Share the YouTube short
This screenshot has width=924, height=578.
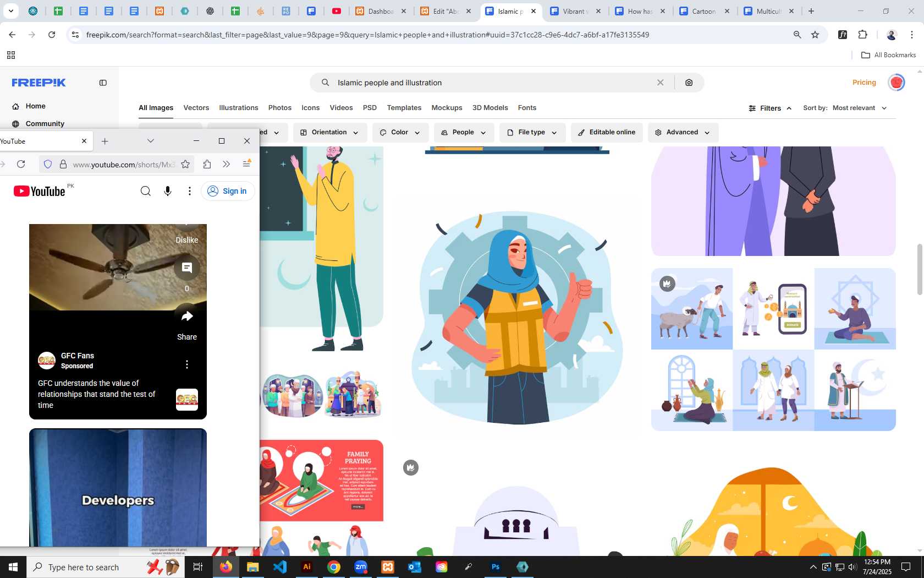pyautogui.click(x=187, y=317)
